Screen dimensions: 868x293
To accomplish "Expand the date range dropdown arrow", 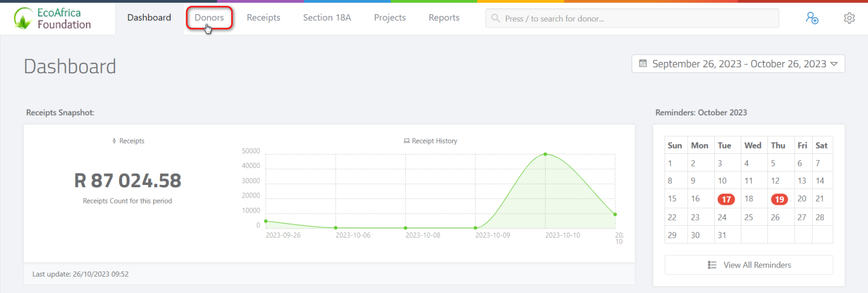I will 834,64.
